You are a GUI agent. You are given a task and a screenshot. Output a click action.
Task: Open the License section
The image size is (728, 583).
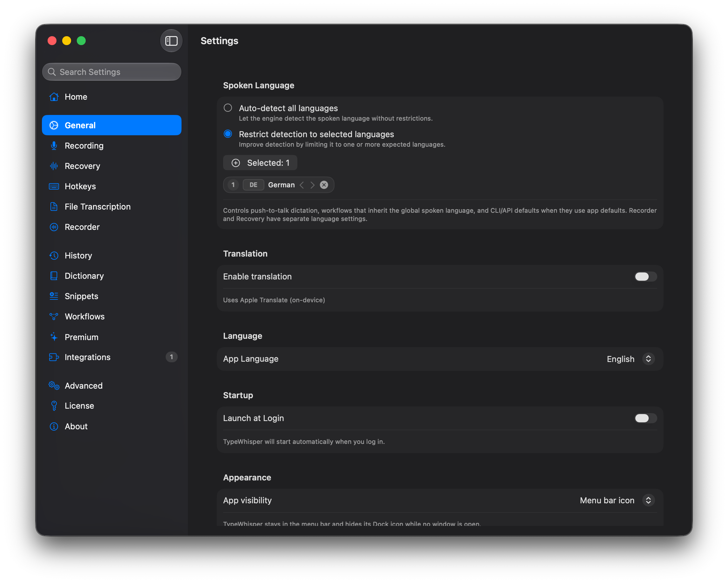(111, 406)
